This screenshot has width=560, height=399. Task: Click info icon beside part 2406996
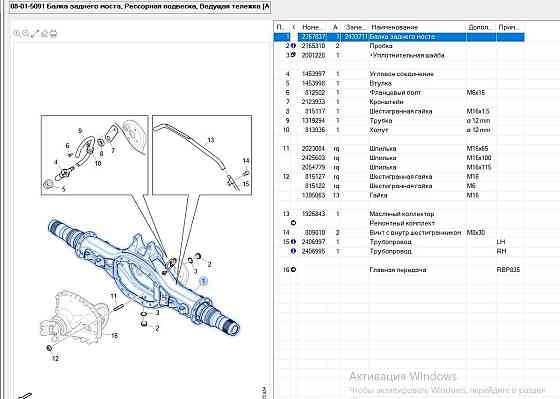[x=293, y=251]
